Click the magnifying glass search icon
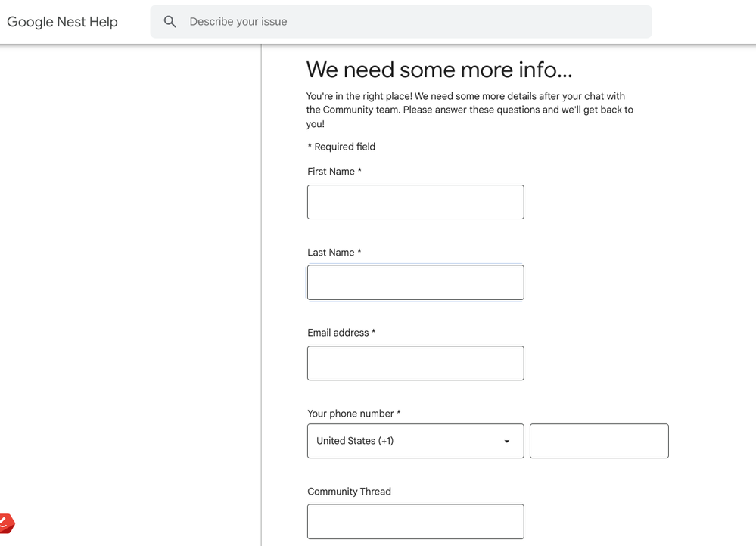 (x=170, y=22)
